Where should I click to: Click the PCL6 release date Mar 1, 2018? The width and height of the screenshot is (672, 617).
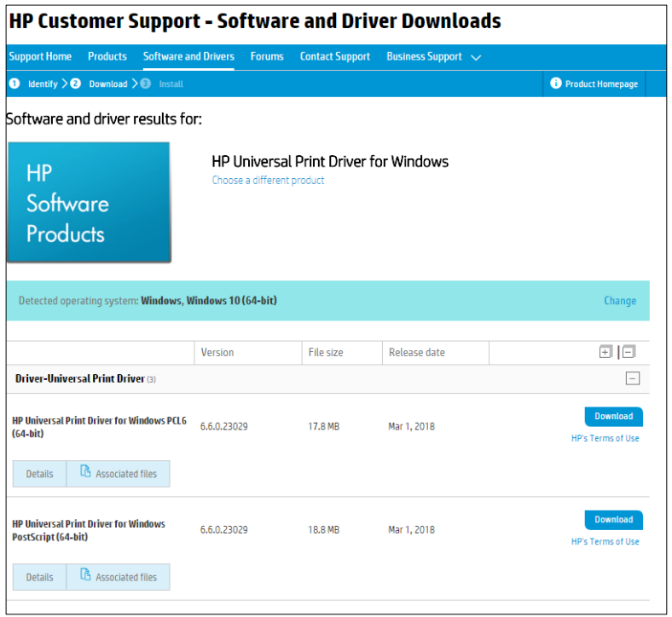(411, 426)
